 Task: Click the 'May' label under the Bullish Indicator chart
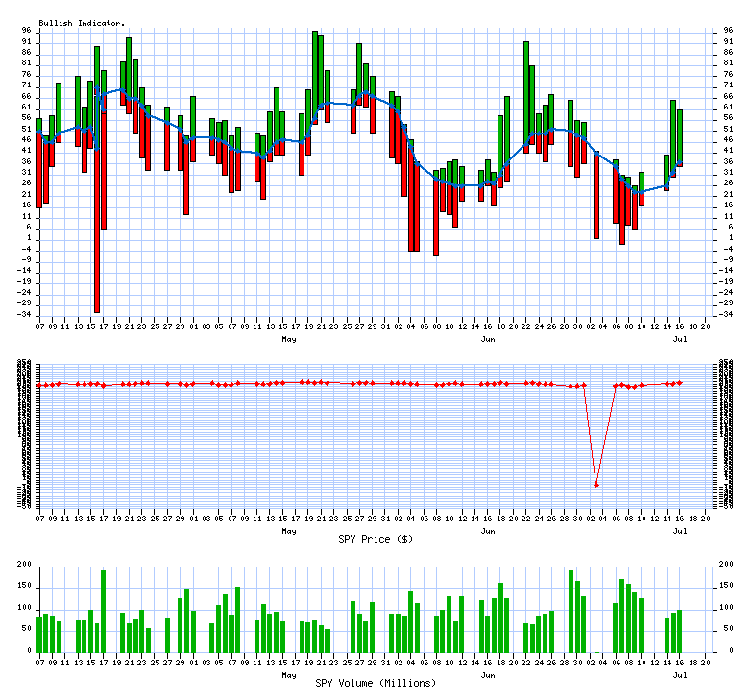288,339
